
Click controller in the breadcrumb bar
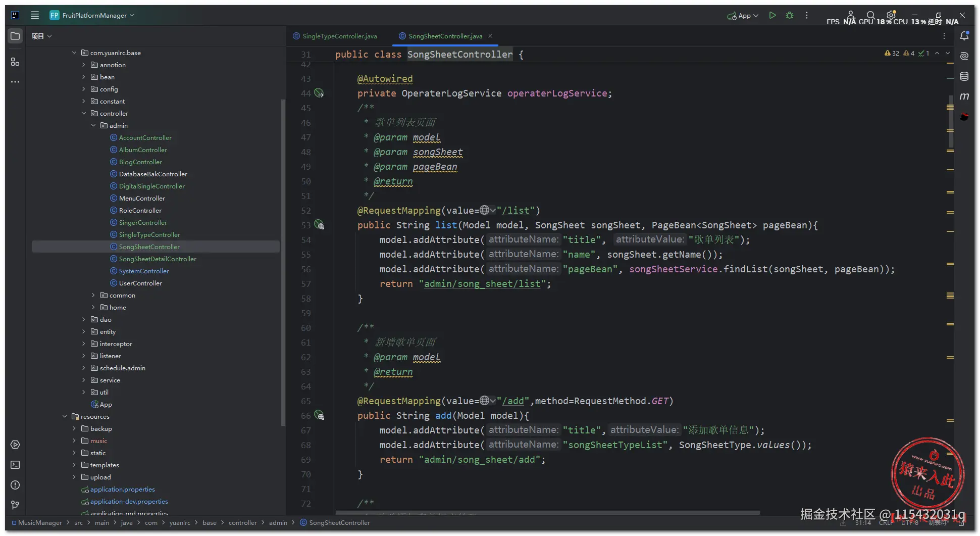(x=243, y=523)
